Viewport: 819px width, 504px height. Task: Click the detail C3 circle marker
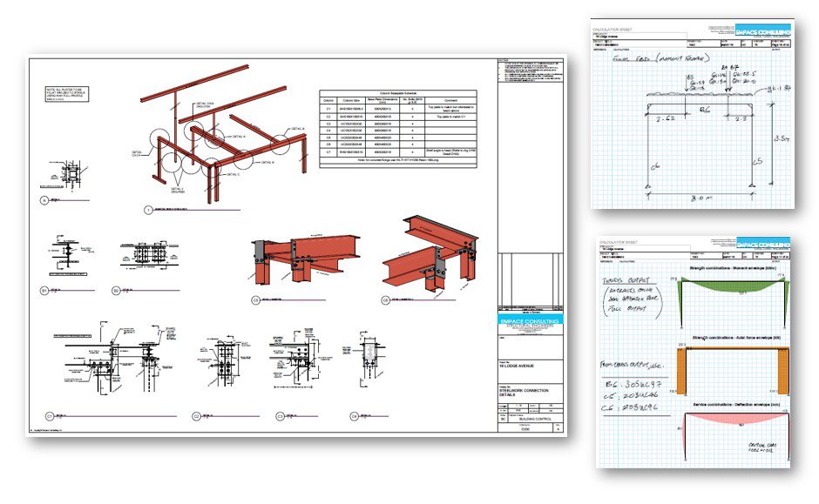(x=280, y=416)
